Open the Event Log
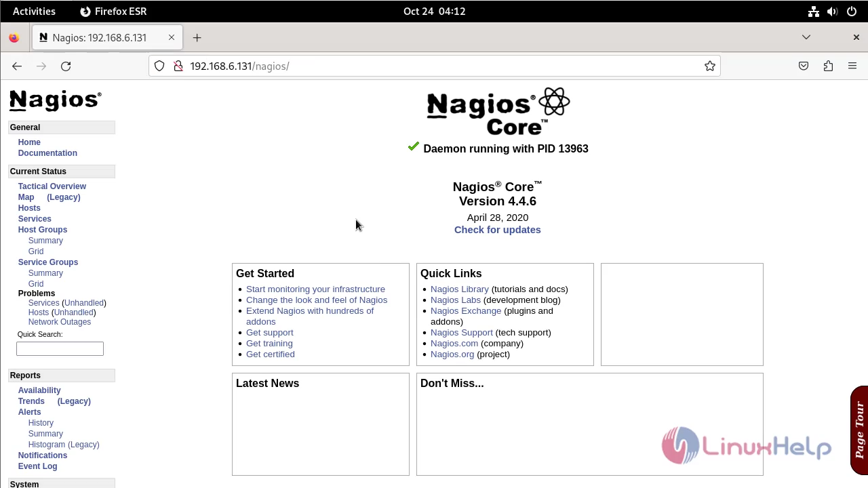The height and width of the screenshot is (488, 868). tap(37, 466)
